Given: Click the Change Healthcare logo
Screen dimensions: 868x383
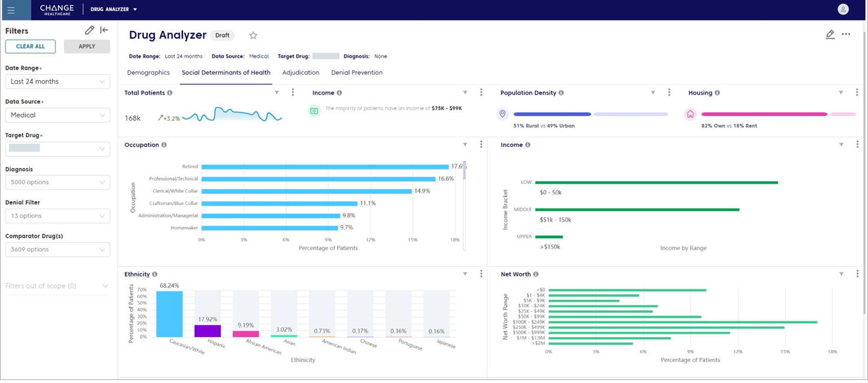Looking at the screenshot, I should 57,10.
